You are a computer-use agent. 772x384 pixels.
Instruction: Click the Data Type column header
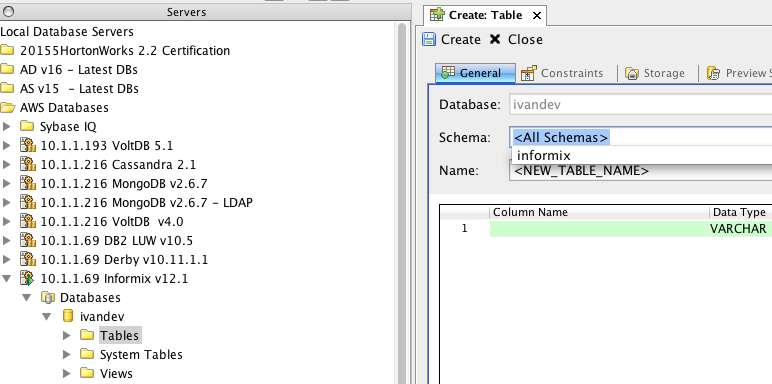[x=740, y=212]
